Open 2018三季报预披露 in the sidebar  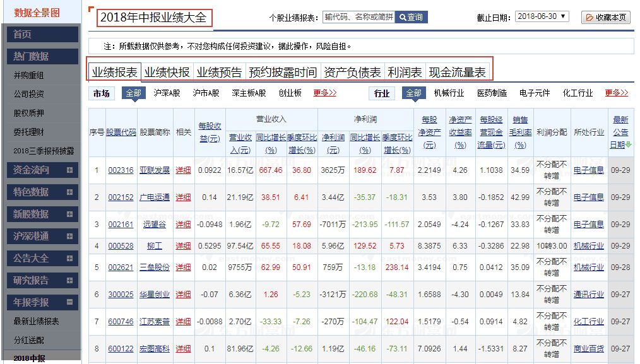tap(44, 151)
